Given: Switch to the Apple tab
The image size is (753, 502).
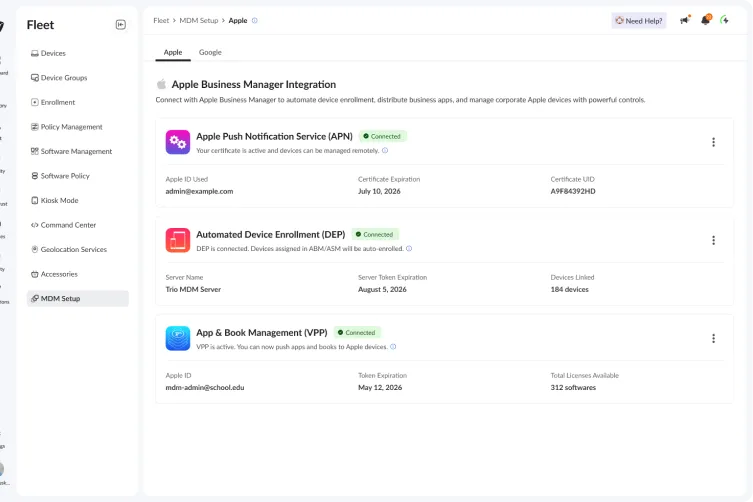Looking at the screenshot, I should pyautogui.click(x=173, y=52).
